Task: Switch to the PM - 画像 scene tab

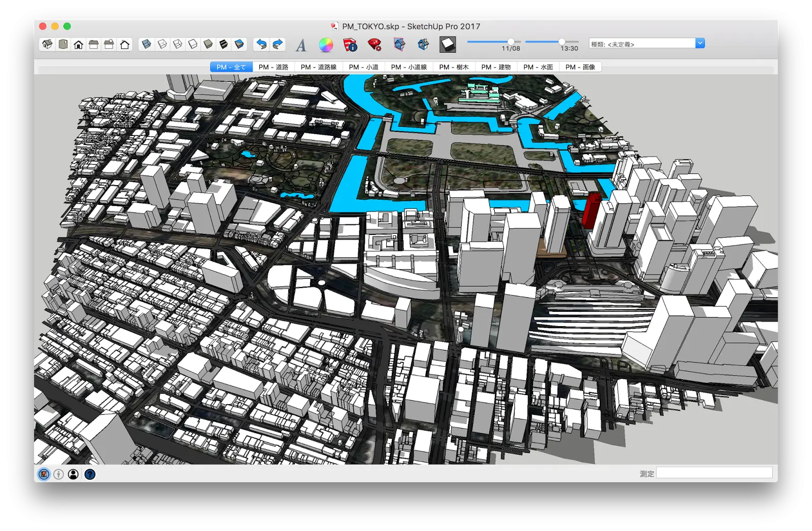Action: [x=581, y=67]
